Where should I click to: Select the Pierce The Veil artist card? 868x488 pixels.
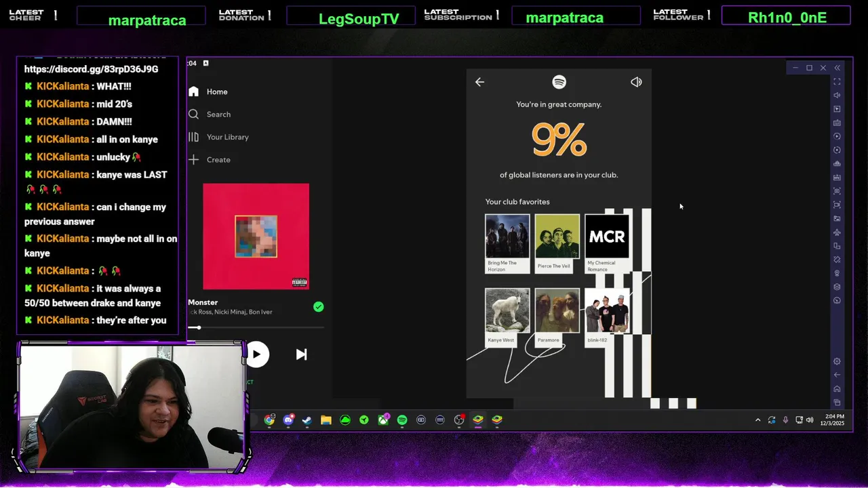tap(557, 244)
